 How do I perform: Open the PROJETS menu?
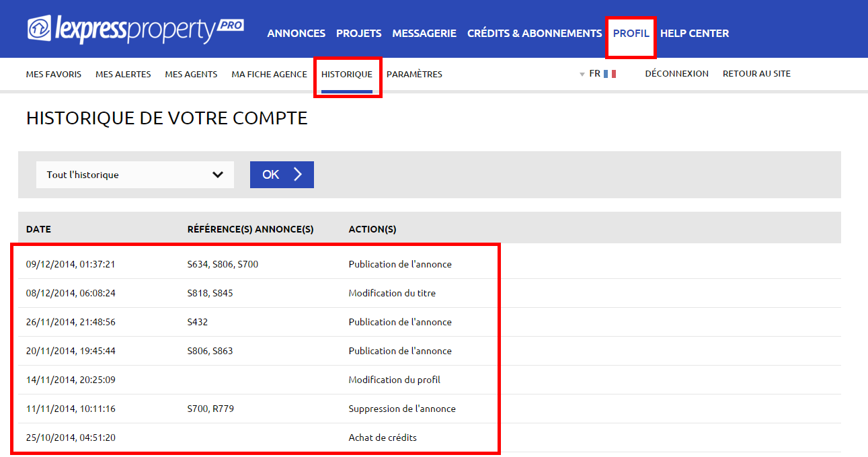tap(359, 33)
